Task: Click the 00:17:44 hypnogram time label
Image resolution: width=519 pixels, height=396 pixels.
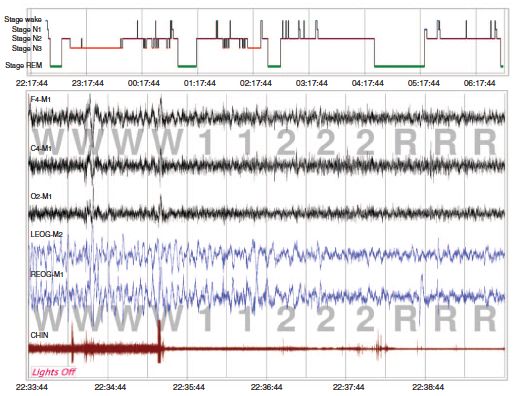Action: [144, 83]
